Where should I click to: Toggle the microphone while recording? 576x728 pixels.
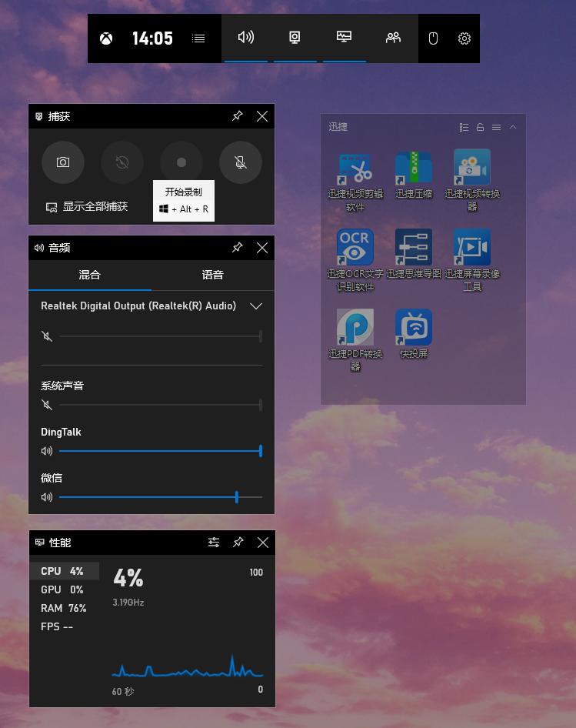pyautogui.click(x=241, y=162)
